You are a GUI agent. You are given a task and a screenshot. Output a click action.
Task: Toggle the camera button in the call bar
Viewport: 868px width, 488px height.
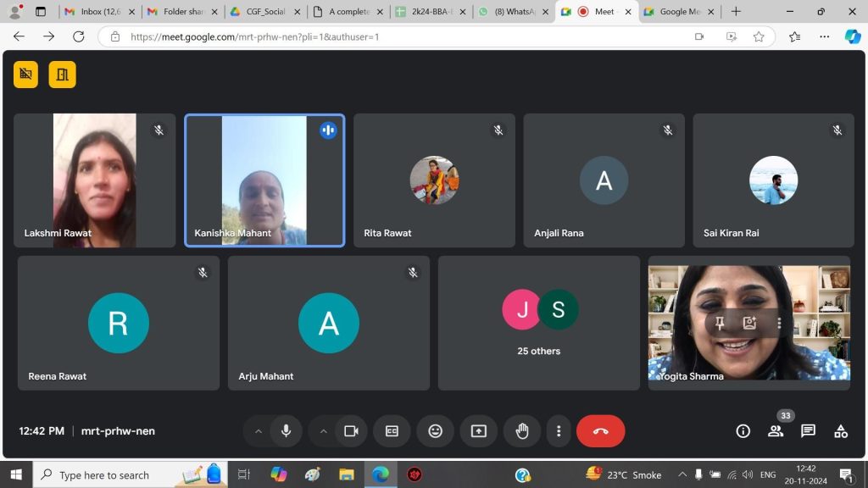[x=351, y=431]
